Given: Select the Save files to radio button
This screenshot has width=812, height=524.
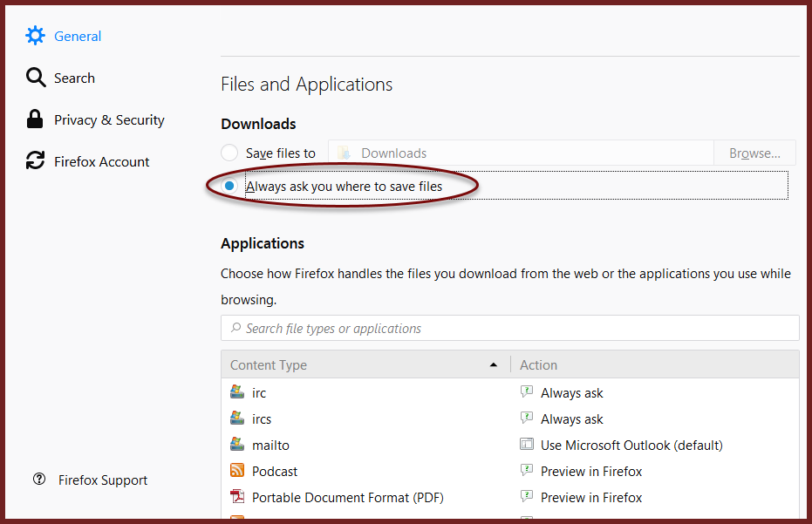Looking at the screenshot, I should point(229,153).
